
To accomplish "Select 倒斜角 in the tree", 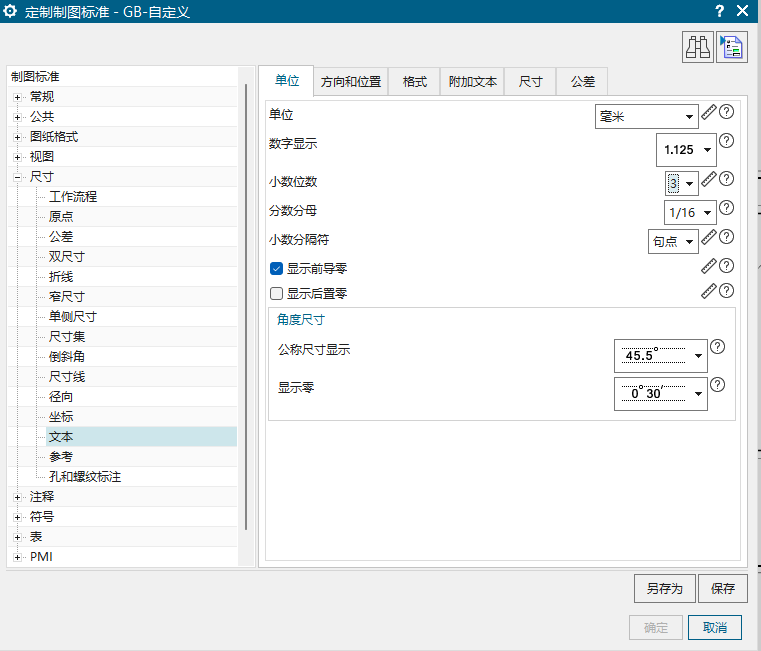I will coord(67,357).
